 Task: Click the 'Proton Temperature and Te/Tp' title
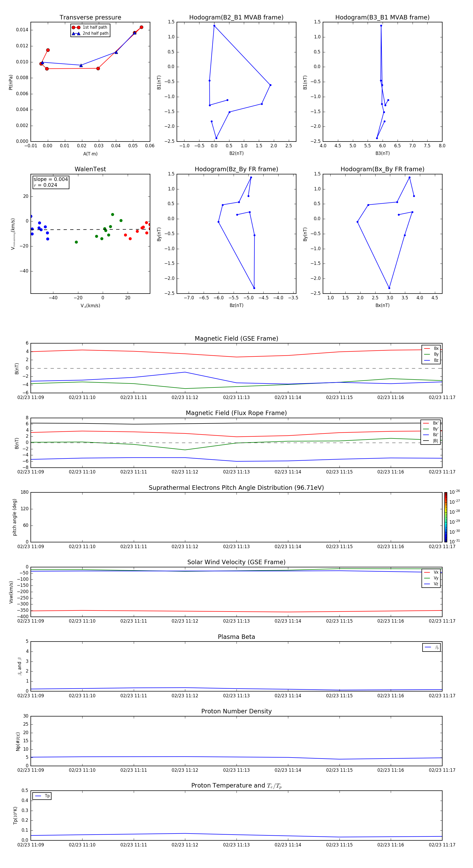click(x=236, y=785)
